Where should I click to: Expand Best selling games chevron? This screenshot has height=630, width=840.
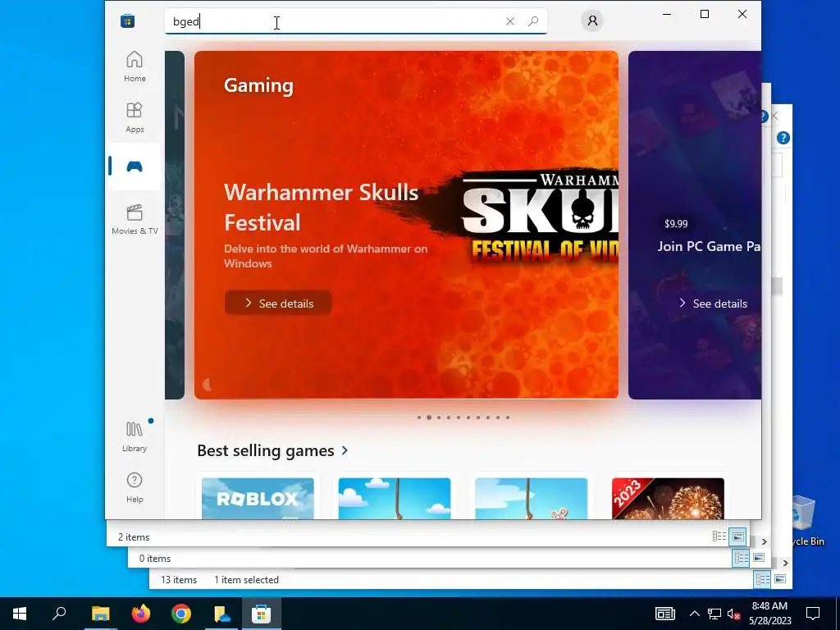point(345,450)
